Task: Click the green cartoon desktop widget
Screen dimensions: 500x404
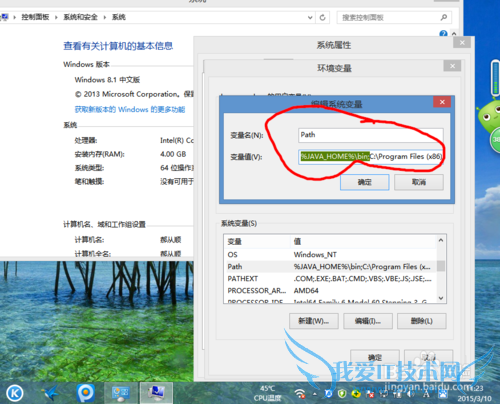Action: (x=489, y=117)
